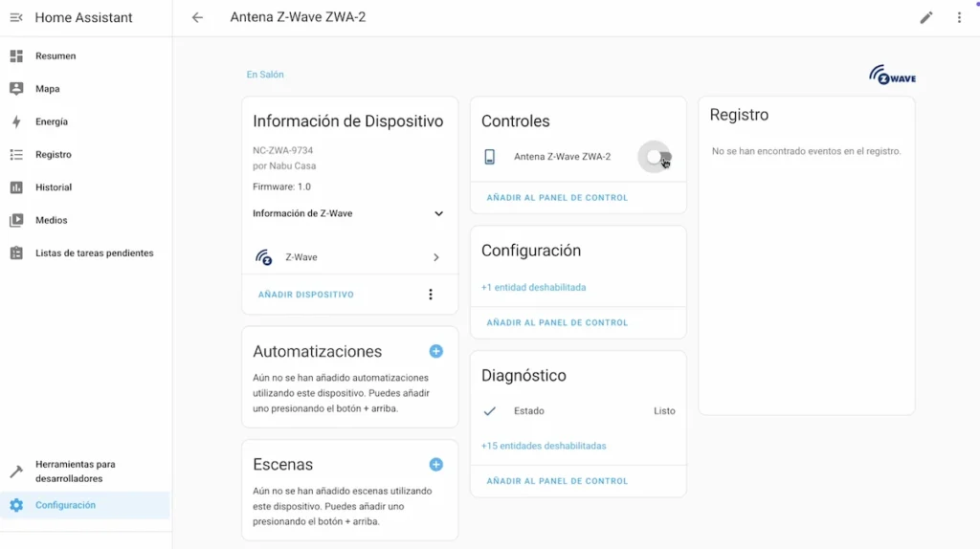Click the device icon next to Antena Z-Wave ZWA-2
Image resolution: width=980 pixels, height=549 pixels.
coord(490,157)
